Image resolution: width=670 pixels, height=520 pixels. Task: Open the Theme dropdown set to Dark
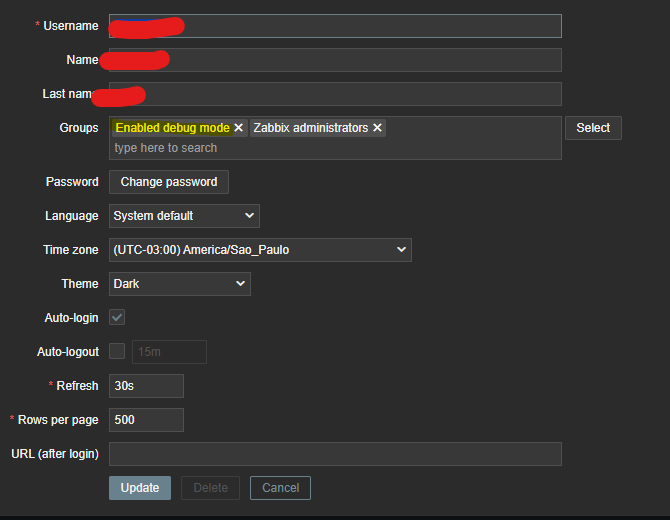pos(179,284)
